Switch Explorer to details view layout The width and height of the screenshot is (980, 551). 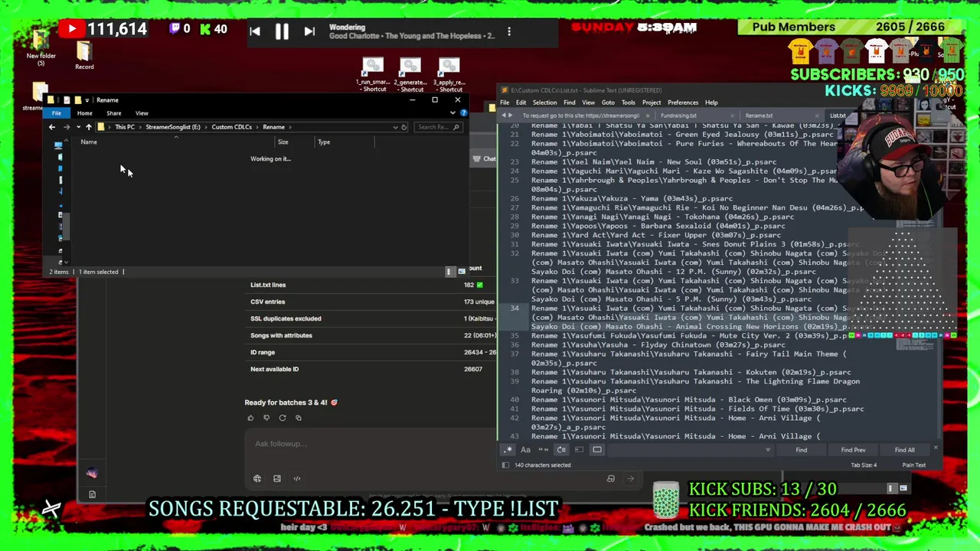click(450, 272)
